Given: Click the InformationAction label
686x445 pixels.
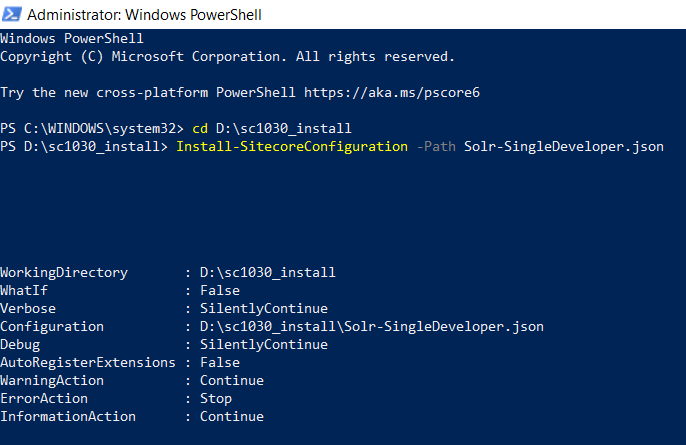Looking at the screenshot, I should [68, 417].
